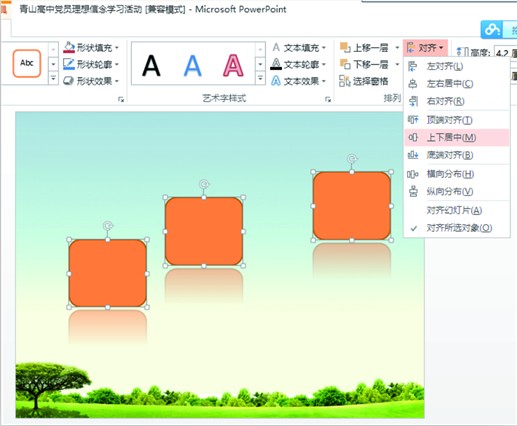Expand the WordArt styles gallery arrow
517x426 pixels.
[x=260, y=79]
